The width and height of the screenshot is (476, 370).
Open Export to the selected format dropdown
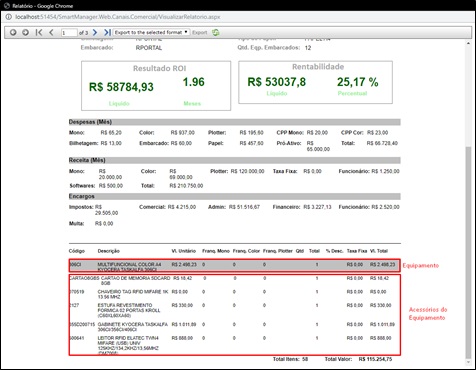coord(151,32)
